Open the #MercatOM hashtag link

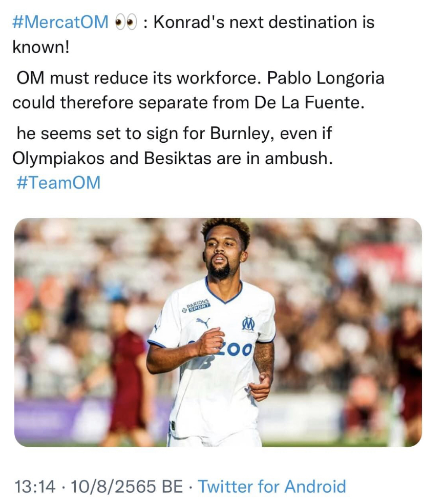pos(60,23)
